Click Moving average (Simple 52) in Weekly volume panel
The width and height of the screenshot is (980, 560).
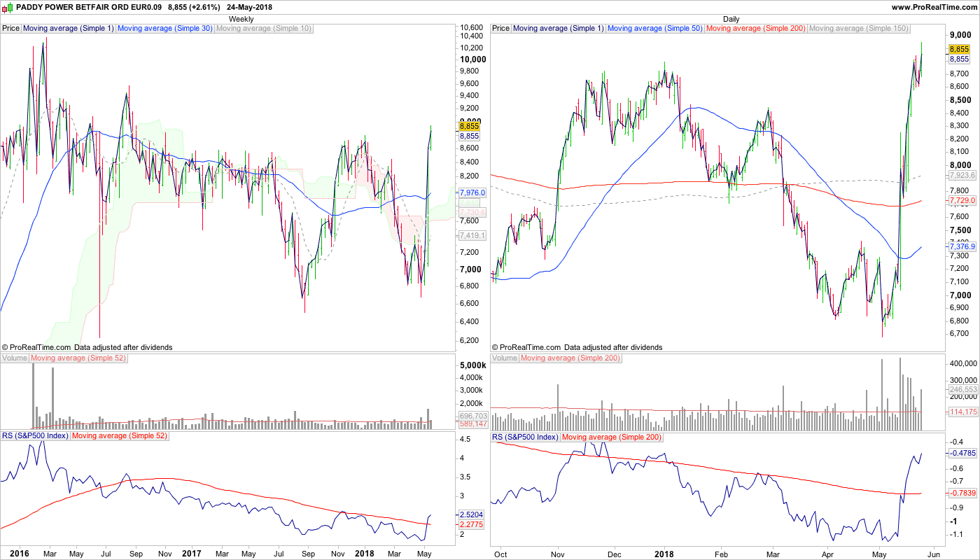78,358
